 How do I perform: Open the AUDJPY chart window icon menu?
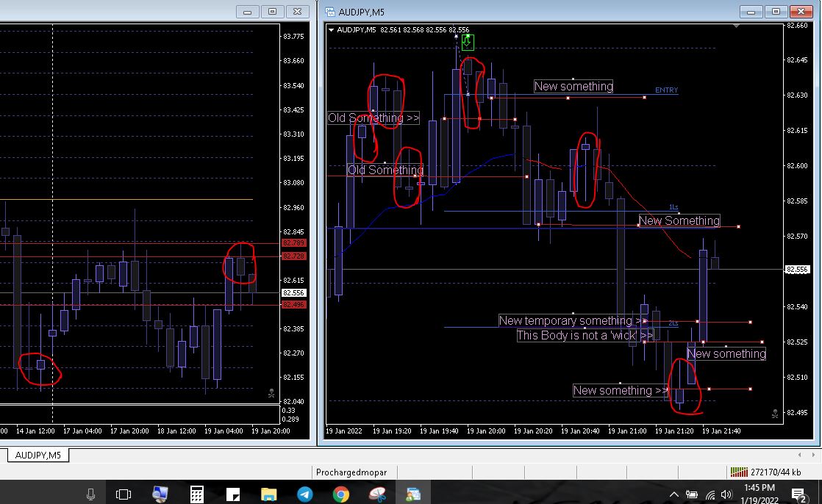click(x=332, y=12)
